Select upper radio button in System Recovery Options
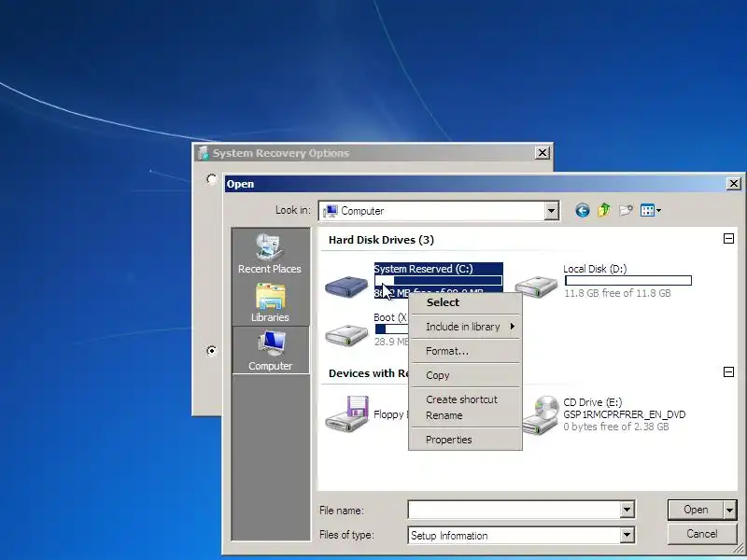Image resolution: width=747 pixels, height=560 pixels. (x=212, y=179)
